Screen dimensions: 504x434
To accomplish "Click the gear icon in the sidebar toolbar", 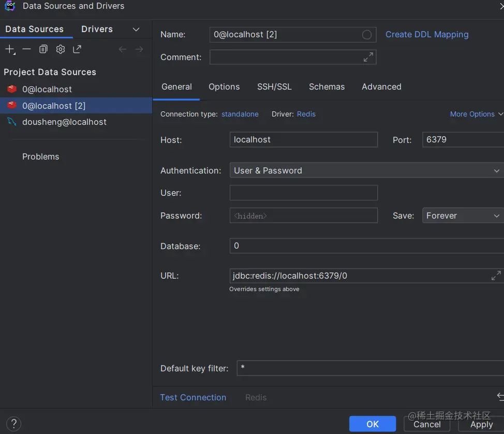I will tap(61, 49).
